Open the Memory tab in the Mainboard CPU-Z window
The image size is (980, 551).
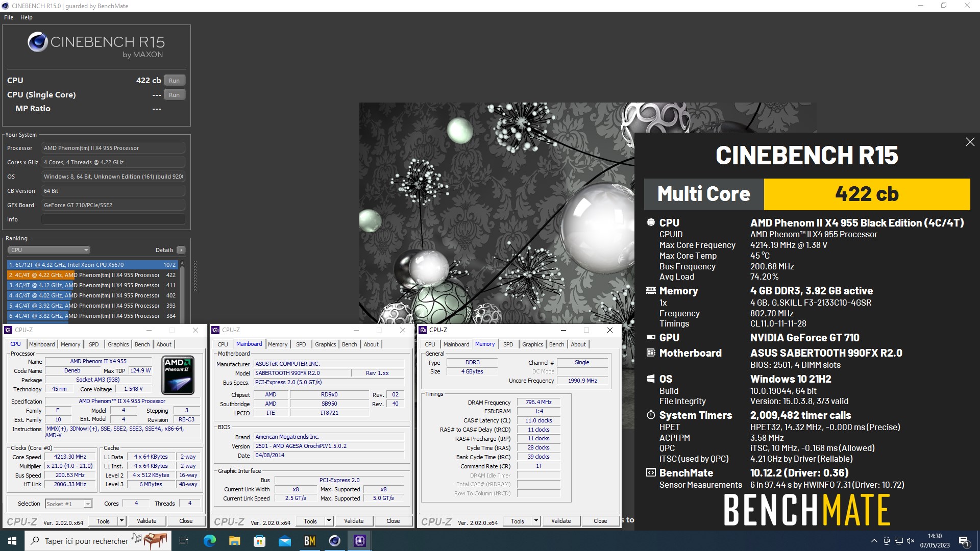(278, 344)
